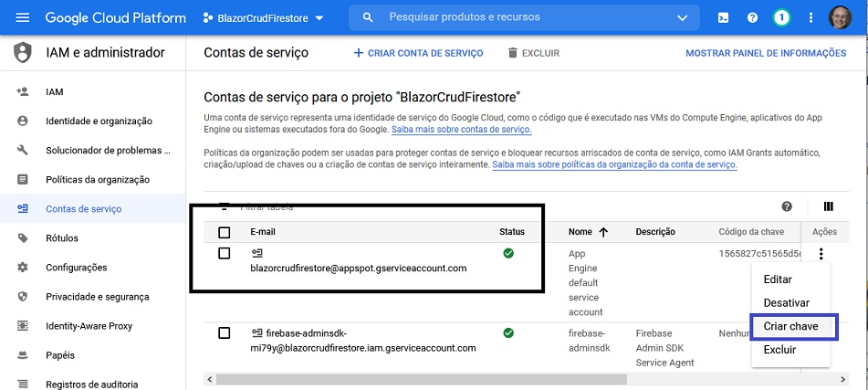Open Rótulos sidebar item
868x390 pixels.
click(62, 238)
